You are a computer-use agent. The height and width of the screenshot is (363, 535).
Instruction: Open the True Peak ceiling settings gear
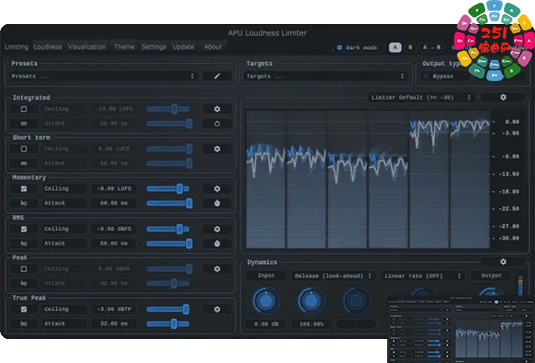coord(217,309)
